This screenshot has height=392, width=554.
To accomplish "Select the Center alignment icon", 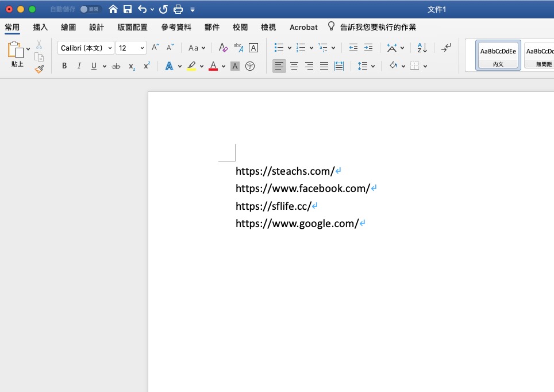I will click(294, 66).
